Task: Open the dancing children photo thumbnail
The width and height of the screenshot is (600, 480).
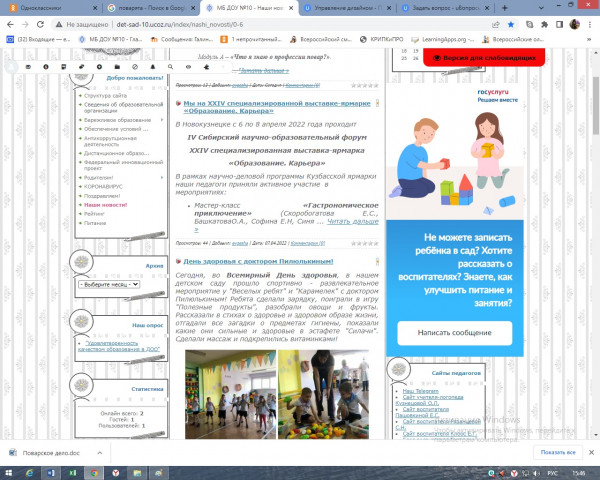Action: 230,394
